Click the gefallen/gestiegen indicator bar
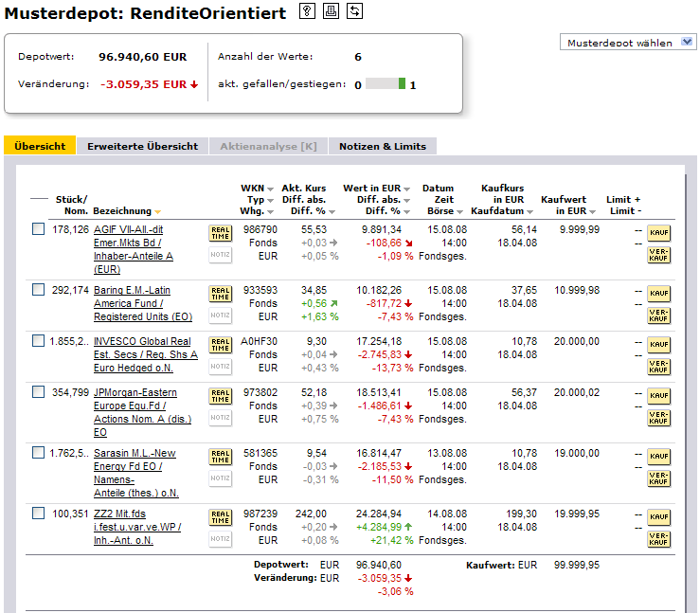 386,83
